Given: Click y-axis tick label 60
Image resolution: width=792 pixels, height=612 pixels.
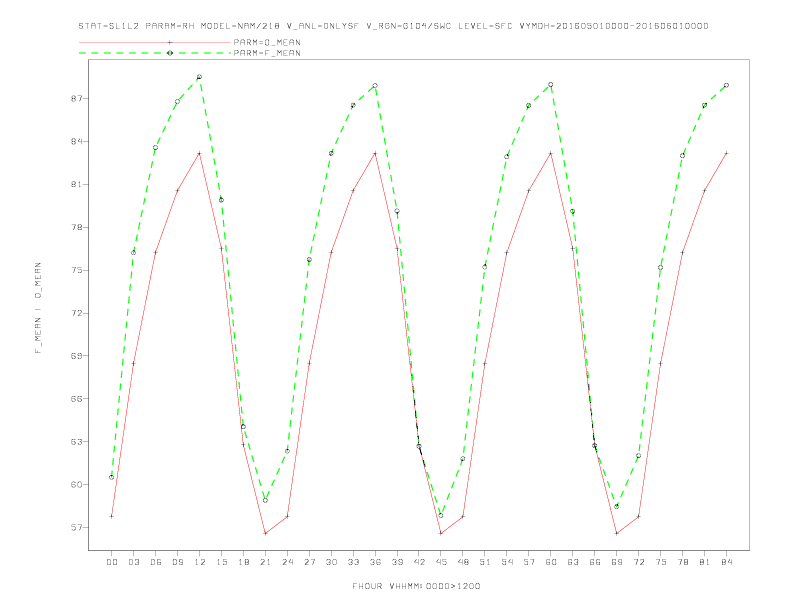Looking at the screenshot, I should tap(77, 484).
